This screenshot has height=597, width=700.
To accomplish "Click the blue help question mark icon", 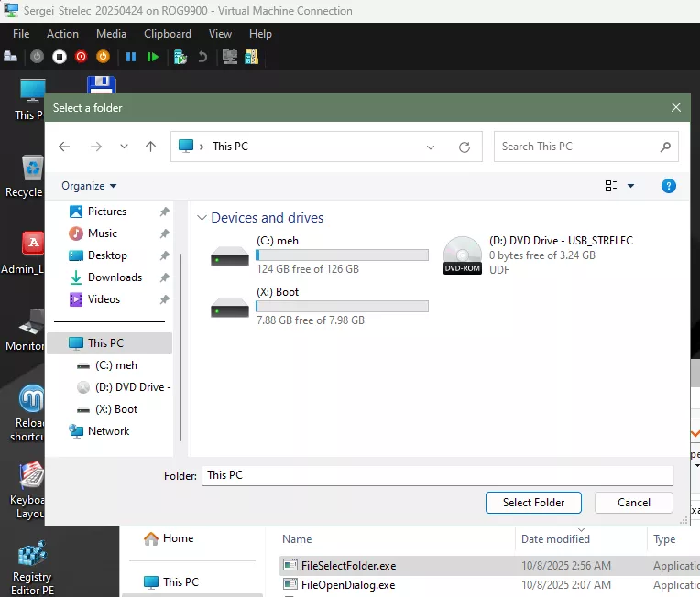I will [x=669, y=186].
